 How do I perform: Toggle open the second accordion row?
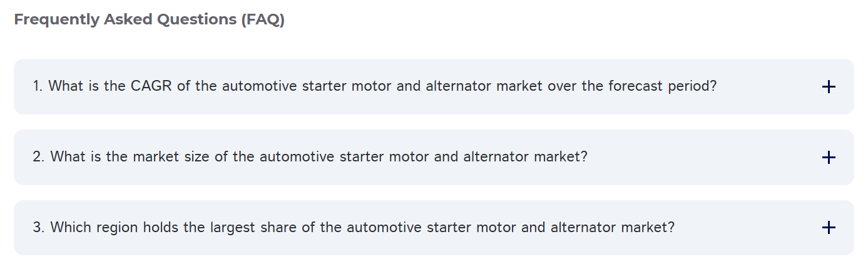433,157
